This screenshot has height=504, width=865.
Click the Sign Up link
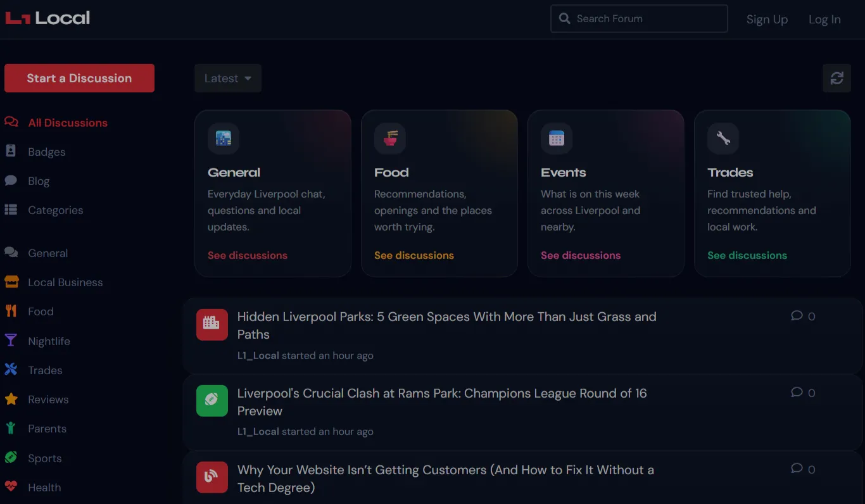coord(767,19)
